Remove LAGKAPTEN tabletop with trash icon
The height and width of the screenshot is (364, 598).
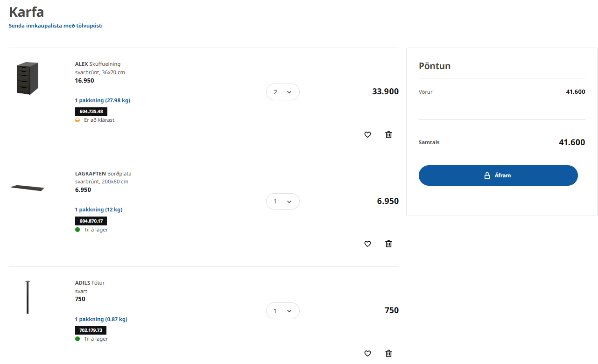click(388, 244)
